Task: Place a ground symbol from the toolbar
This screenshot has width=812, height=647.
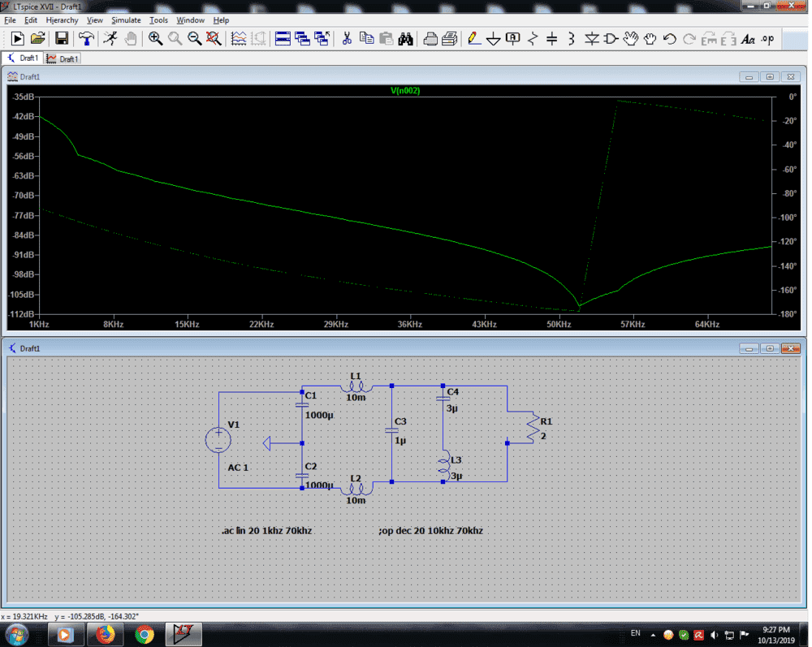Action: point(493,38)
